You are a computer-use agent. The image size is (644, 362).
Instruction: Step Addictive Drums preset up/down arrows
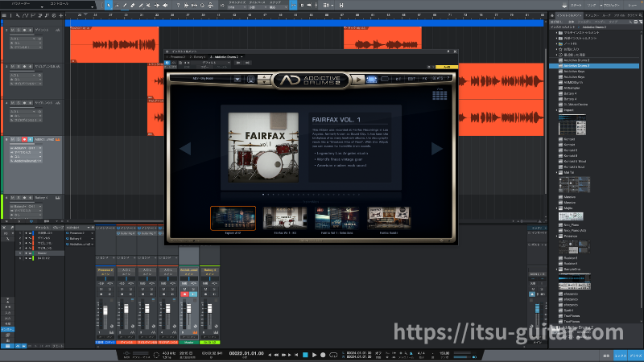coord(264,79)
